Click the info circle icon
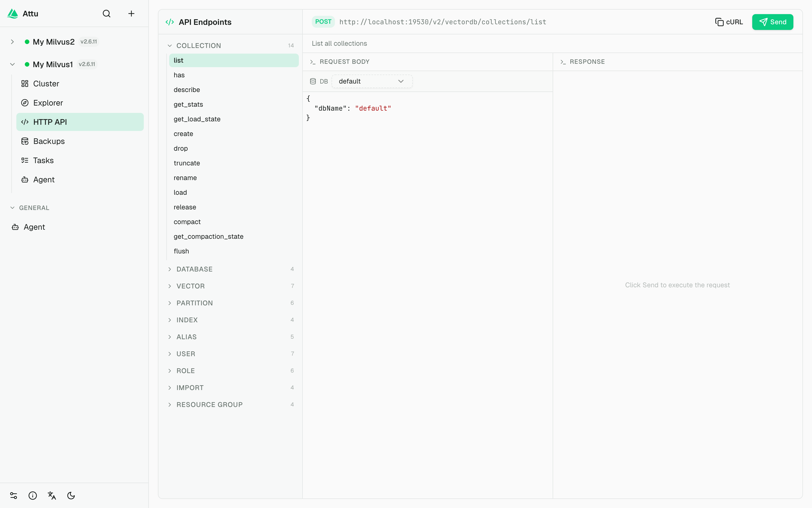Screen dimensions: 812x508 pyautogui.click(x=32, y=496)
